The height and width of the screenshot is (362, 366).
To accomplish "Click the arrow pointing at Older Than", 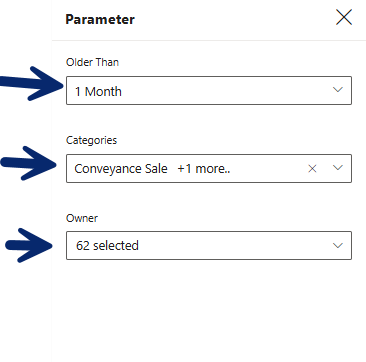I will 32,84.
